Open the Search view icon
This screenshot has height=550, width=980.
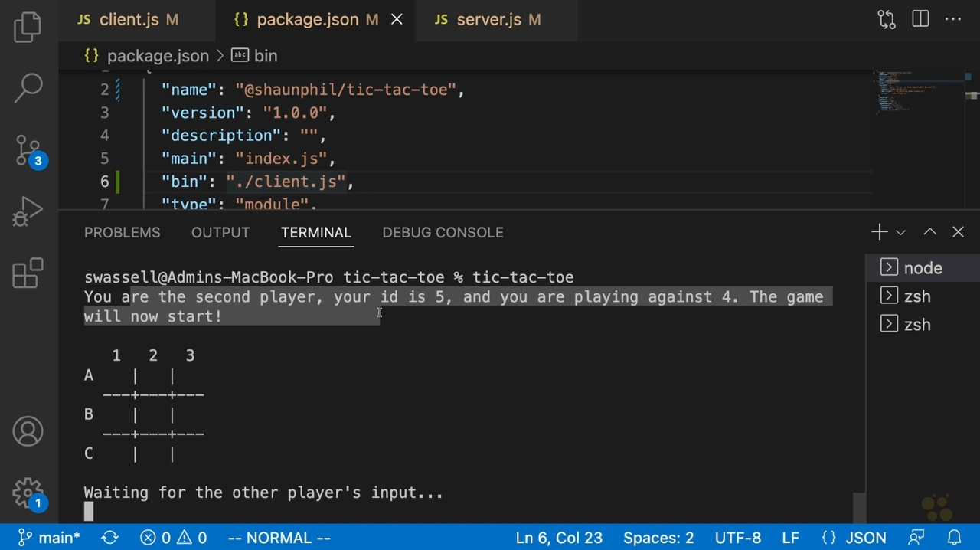28,87
